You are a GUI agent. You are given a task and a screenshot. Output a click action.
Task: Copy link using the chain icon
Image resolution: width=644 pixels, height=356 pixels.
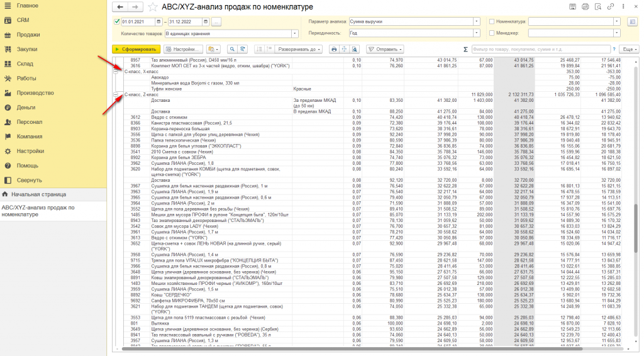(611, 6)
